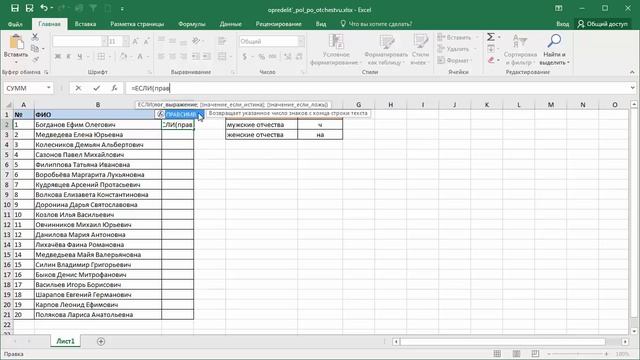
Task: Cancel formula entry with X button
Action: tap(78, 88)
